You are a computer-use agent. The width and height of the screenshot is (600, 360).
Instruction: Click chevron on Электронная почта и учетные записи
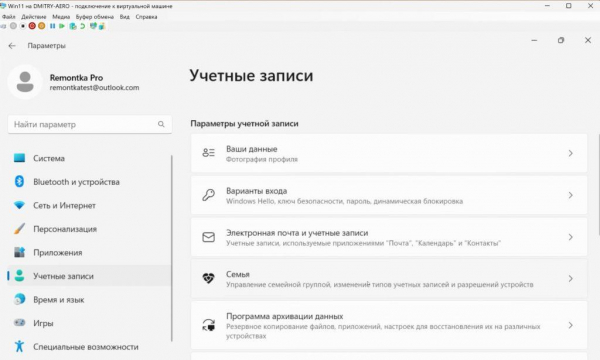(570, 237)
